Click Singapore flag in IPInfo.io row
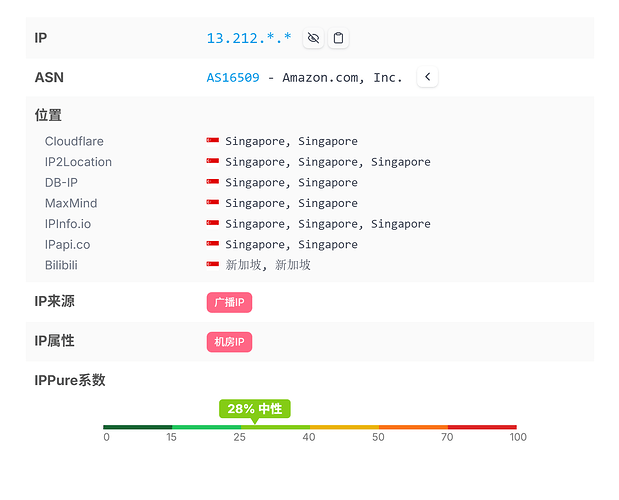The height and width of the screenshot is (500, 619). (x=213, y=224)
